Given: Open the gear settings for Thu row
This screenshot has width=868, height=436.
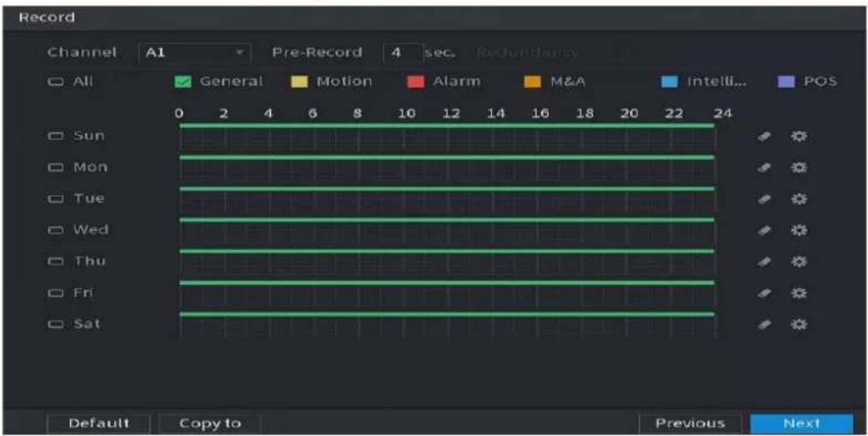Looking at the screenshot, I should click(x=798, y=262).
